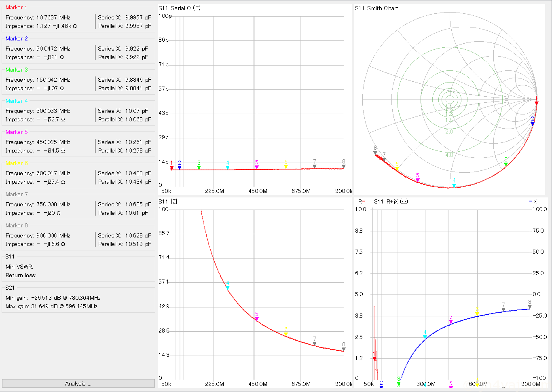This screenshot has height=392, width=552.
Task: Click gray marker 8 on the |Z| chart
Action: click(344, 349)
